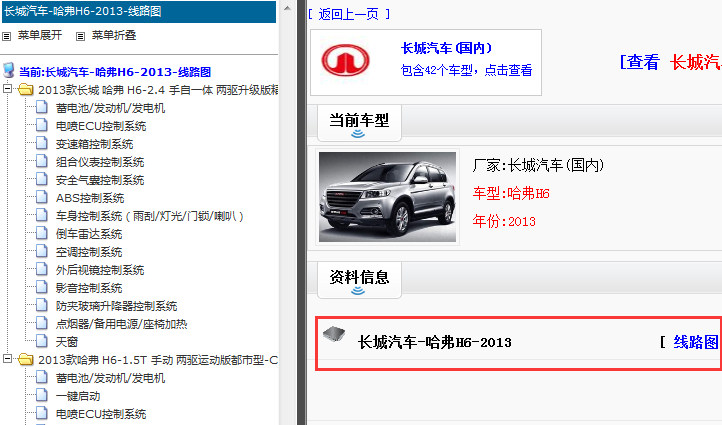Click the blue title bar 长城汽车-哈弗H6-2013-线路图

pyautogui.click(x=139, y=12)
